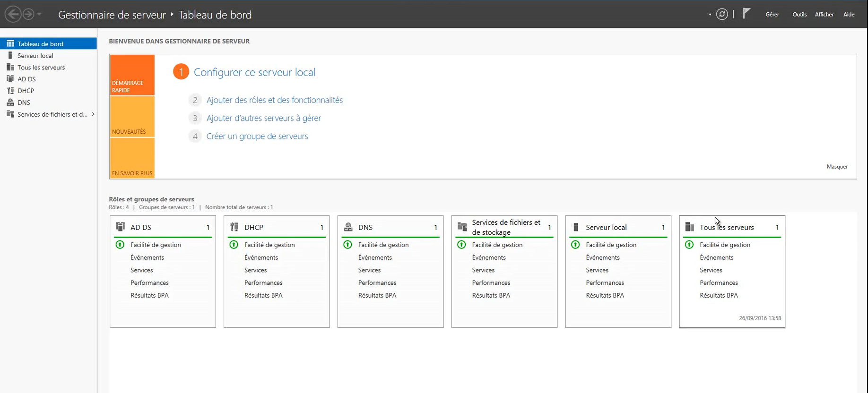
Task: Click the DNS tile icon
Action: [348, 227]
